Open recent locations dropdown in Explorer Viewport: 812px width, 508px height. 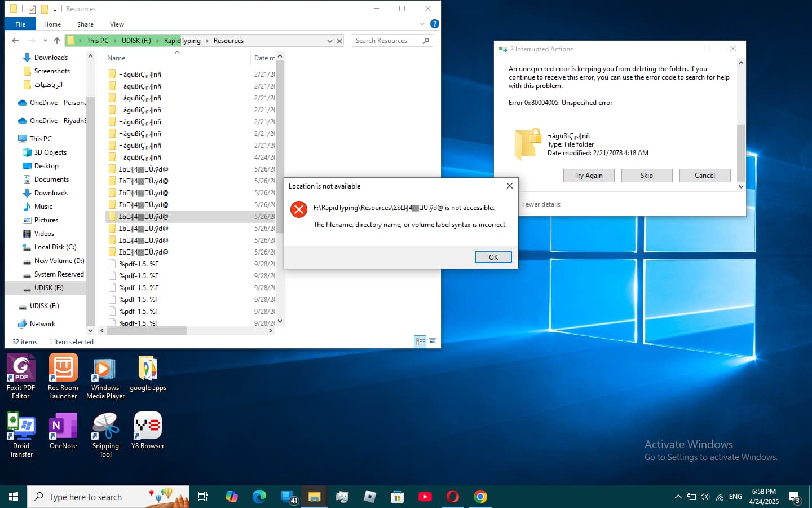click(45, 41)
